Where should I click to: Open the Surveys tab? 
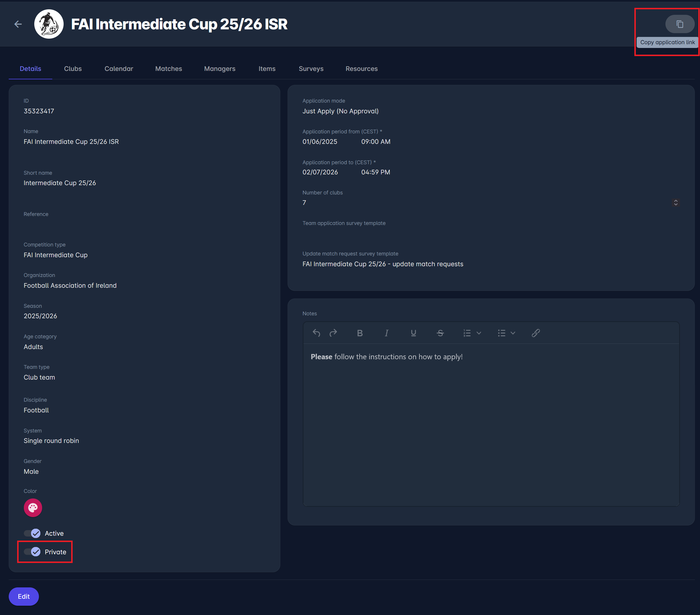tap(311, 69)
